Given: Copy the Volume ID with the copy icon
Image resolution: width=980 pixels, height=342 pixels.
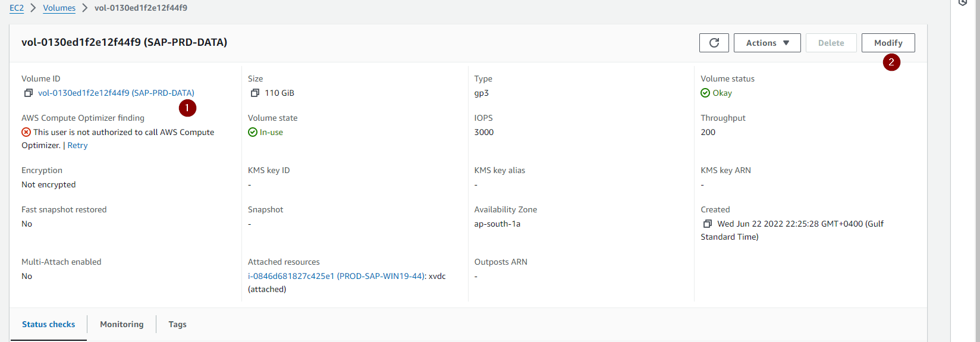Looking at the screenshot, I should pos(28,93).
